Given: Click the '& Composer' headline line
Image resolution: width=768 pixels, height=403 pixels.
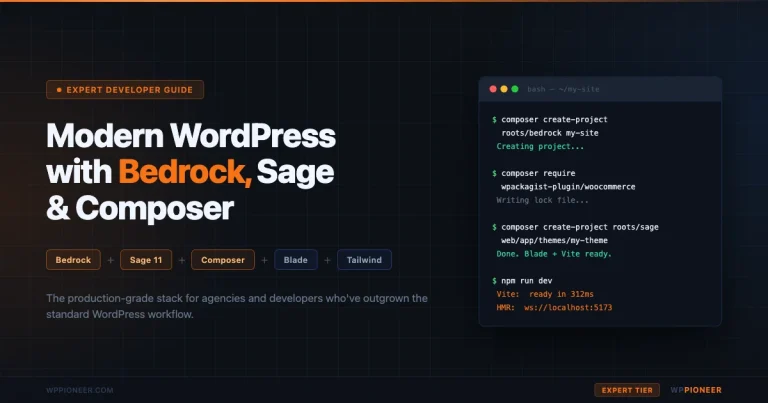Looking at the screenshot, I should [x=140, y=208].
